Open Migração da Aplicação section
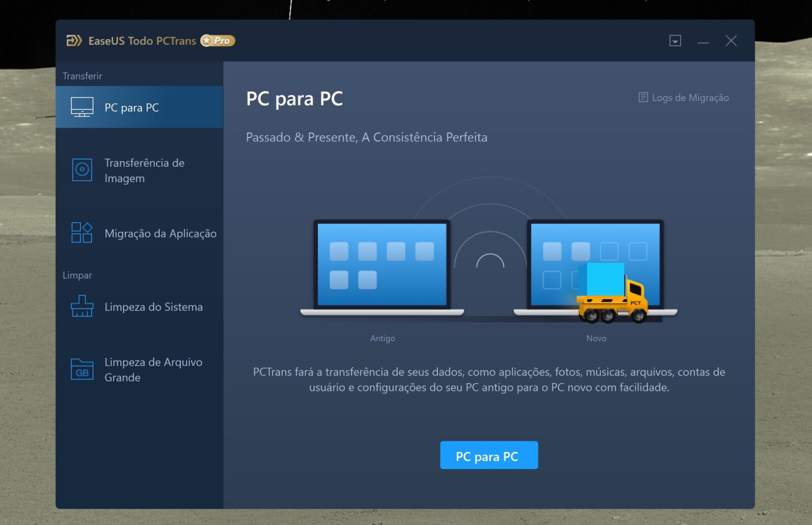This screenshot has height=525, width=812. 139,233
